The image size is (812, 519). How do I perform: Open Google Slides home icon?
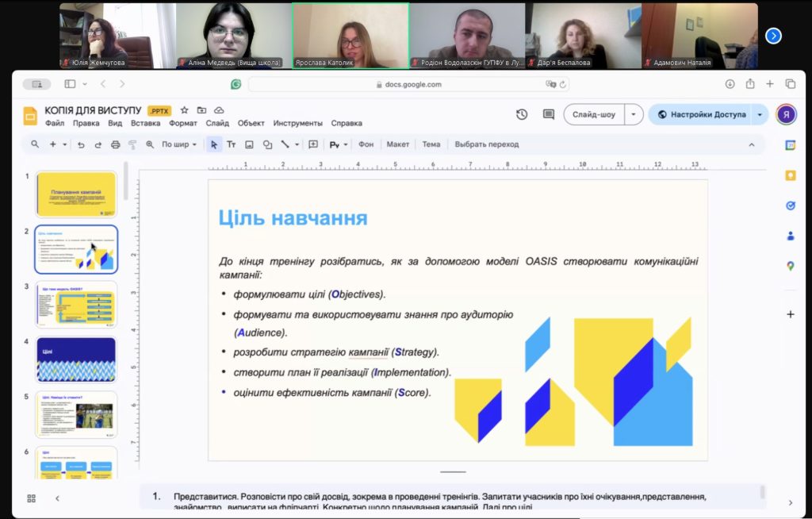(31, 116)
